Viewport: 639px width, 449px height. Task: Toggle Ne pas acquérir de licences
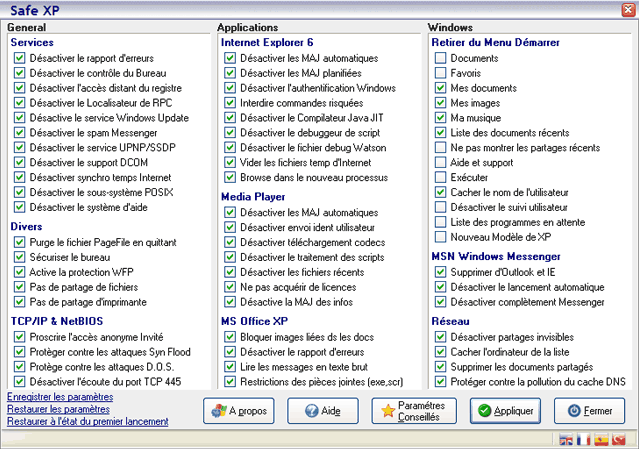(x=230, y=287)
